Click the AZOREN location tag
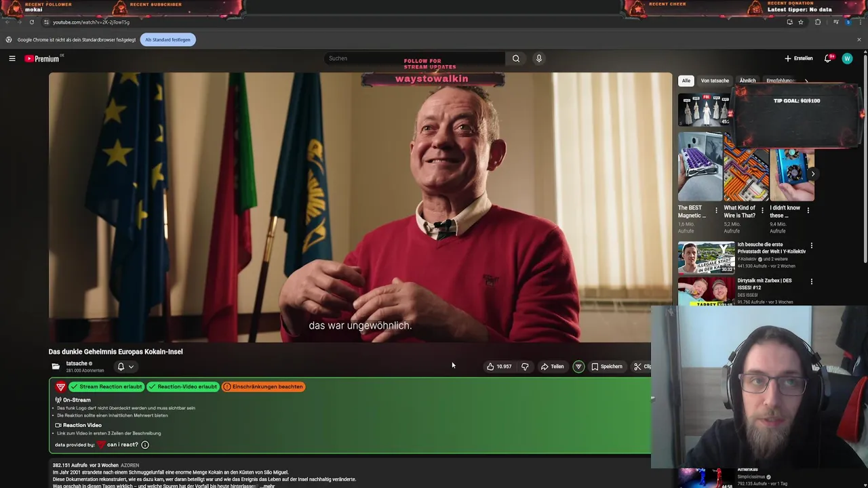Screen dimensions: 868x488 click(x=130, y=466)
